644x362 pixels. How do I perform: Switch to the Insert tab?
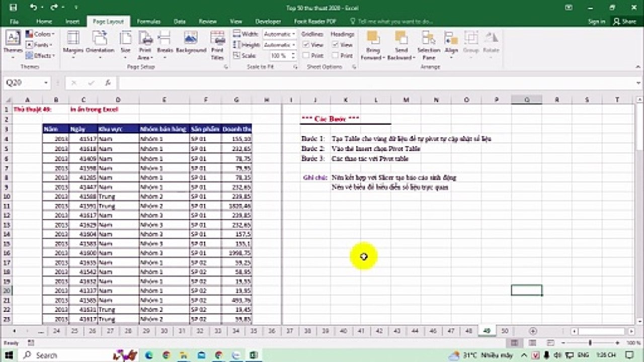click(x=72, y=22)
